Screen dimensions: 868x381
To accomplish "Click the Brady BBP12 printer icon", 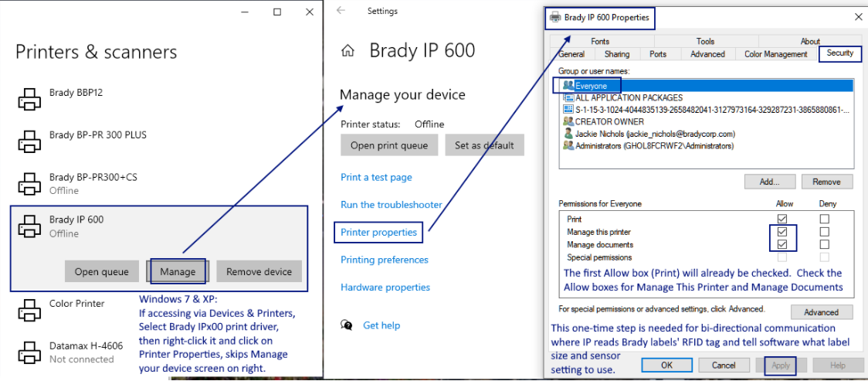I will pos(29,98).
